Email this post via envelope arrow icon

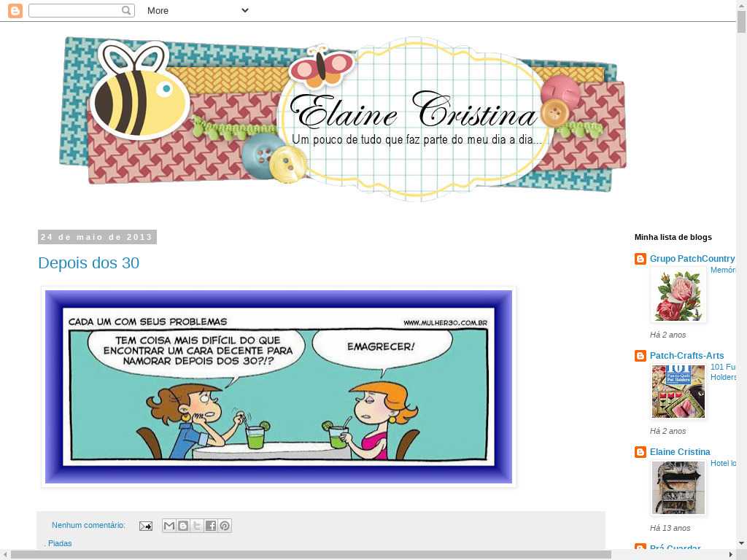tap(146, 526)
